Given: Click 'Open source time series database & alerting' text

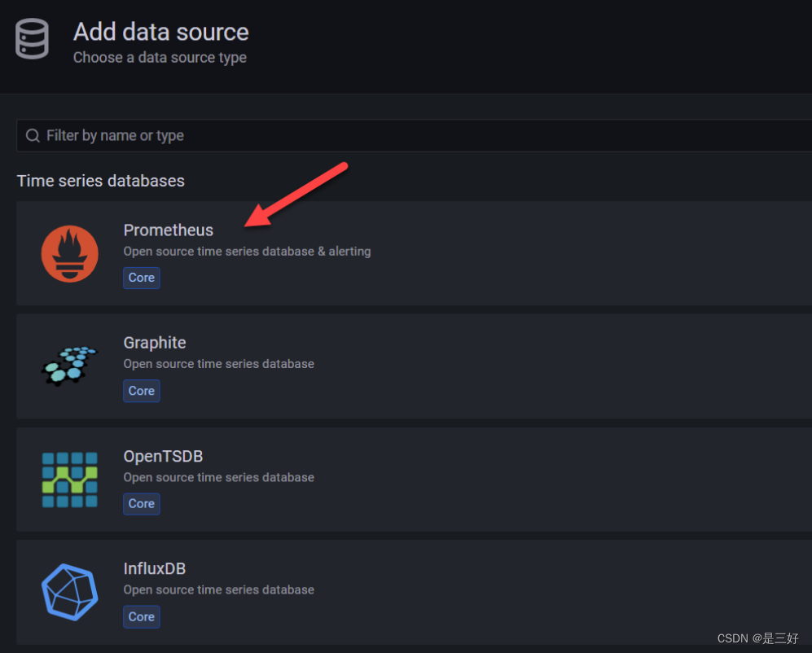Looking at the screenshot, I should [247, 251].
